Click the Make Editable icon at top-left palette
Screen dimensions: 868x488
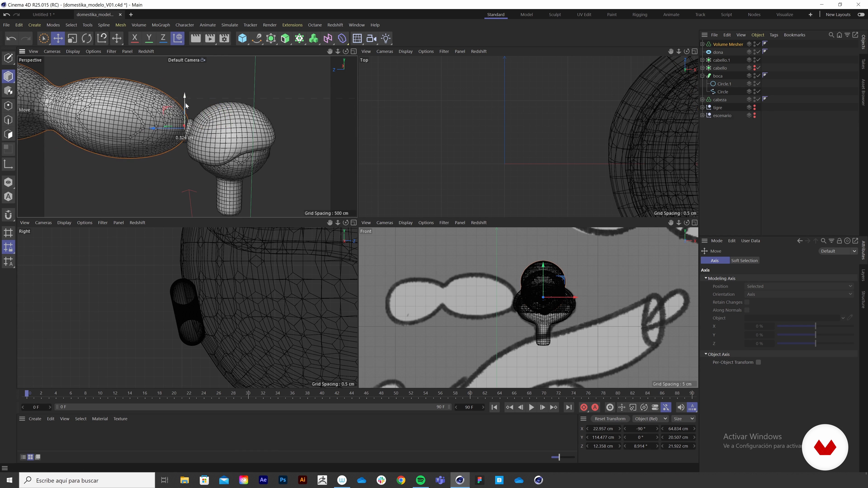click(8, 58)
